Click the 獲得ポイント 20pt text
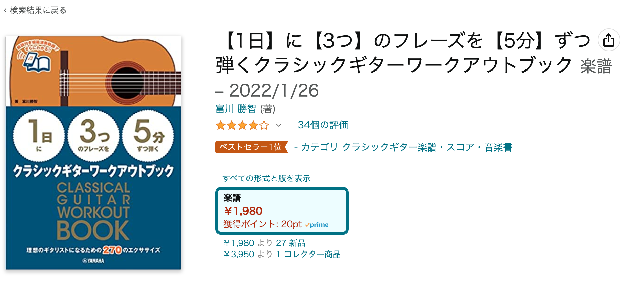The width and height of the screenshot is (644, 282). (262, 224)
